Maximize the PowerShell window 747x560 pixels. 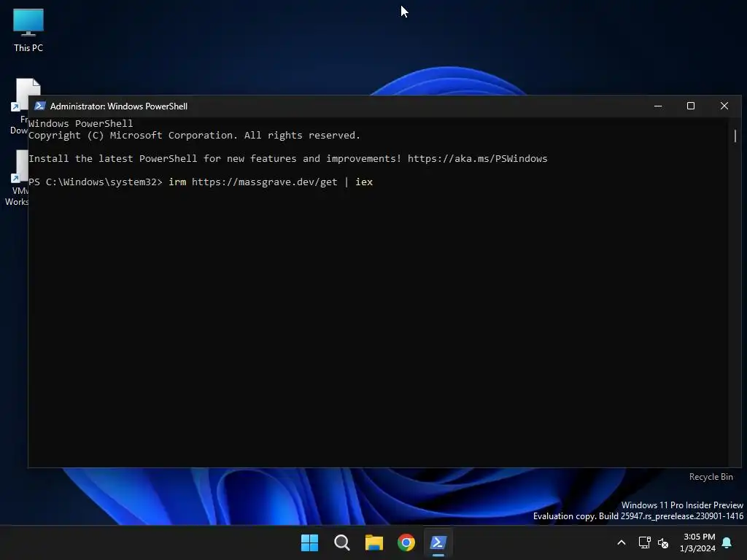click(x=691, y=106)
